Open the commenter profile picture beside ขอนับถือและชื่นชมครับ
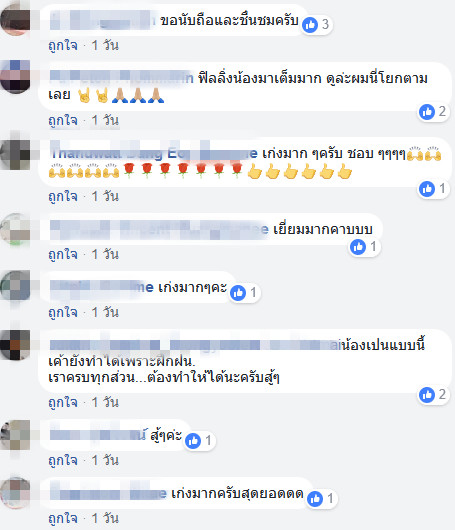This screenshot has width=455, height=530. [x=15, y=19]
